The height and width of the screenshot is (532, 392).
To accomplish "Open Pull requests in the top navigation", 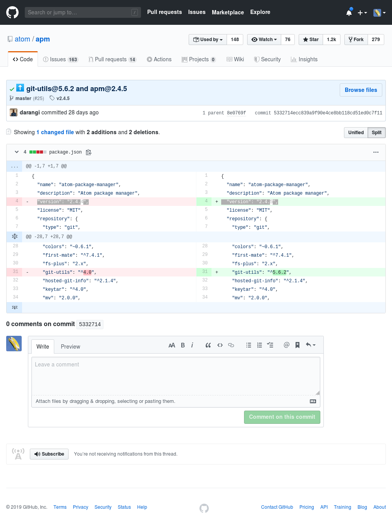I will click(164, 12).
